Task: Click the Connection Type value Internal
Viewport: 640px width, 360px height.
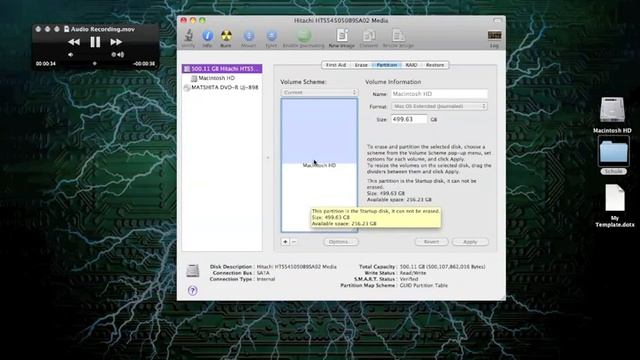Action: coord(266,279)
